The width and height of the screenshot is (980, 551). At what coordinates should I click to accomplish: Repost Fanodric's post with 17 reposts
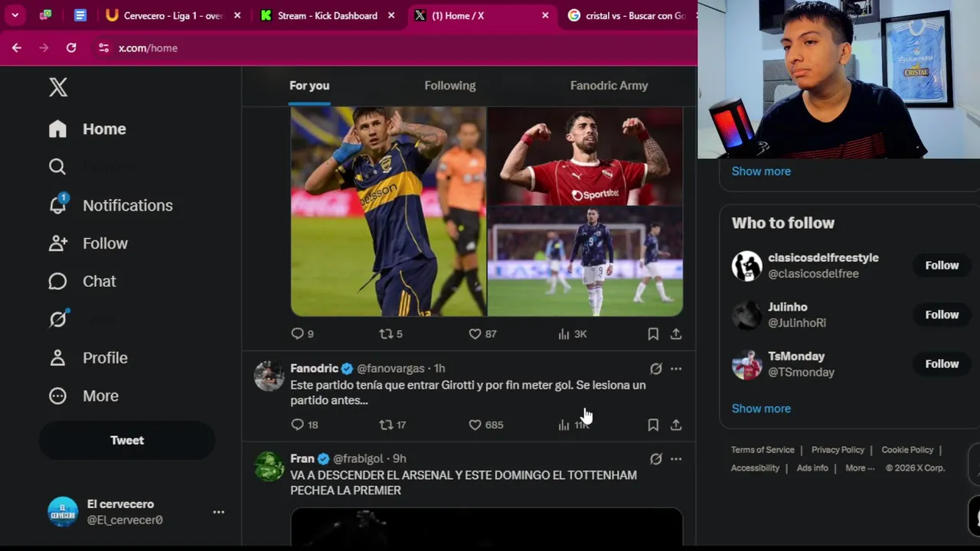pyautogui.click(x=393, y=425)
